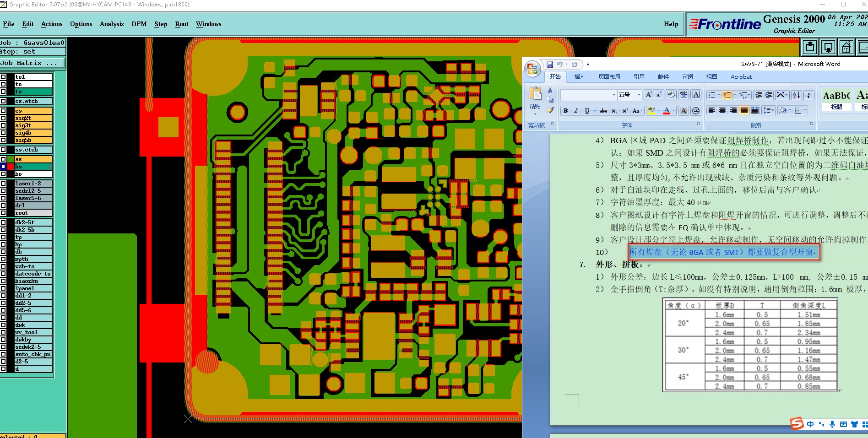Click red color swatch of bs layer
Screen dimensions: 868x438
(11, 167)
